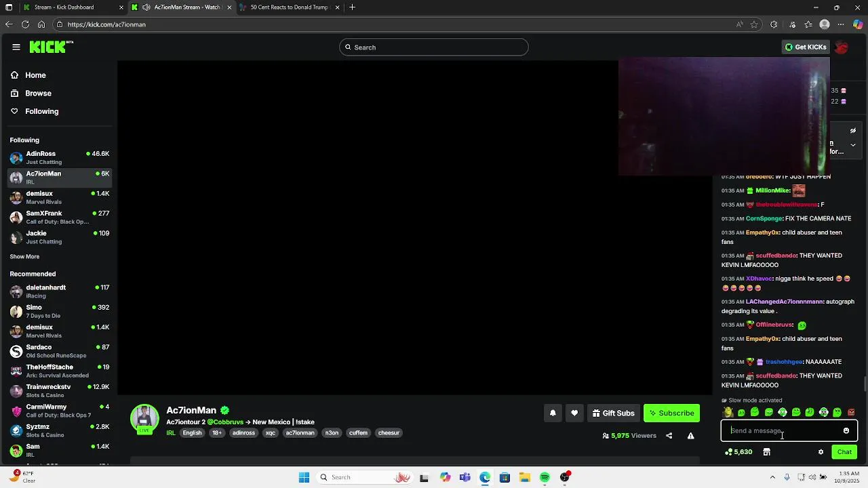The height and width of the screenshot is (488, 868).
Task: Focus the Send a message box
Action: [783, 430]
